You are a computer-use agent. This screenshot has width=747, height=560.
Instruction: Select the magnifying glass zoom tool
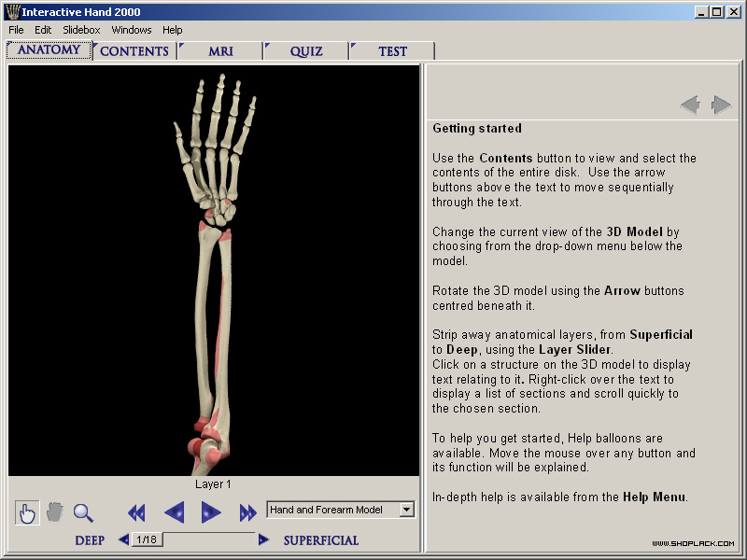pos(83,512)
